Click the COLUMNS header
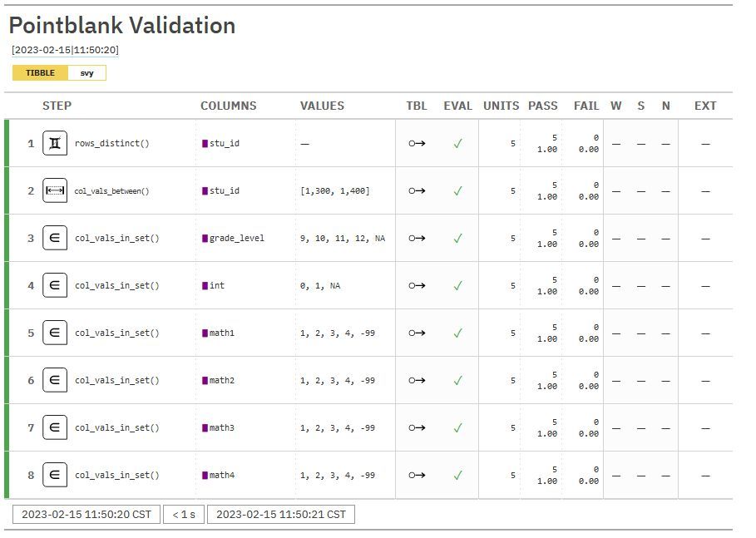756x538 pixels. pyautogui.click(x=229, y=106)
